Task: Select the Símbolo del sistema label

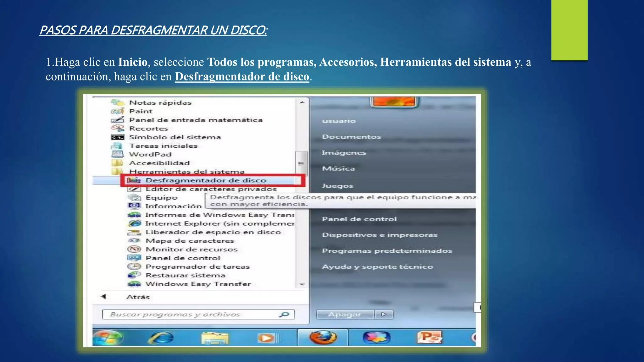Action: tap(175, 137)
